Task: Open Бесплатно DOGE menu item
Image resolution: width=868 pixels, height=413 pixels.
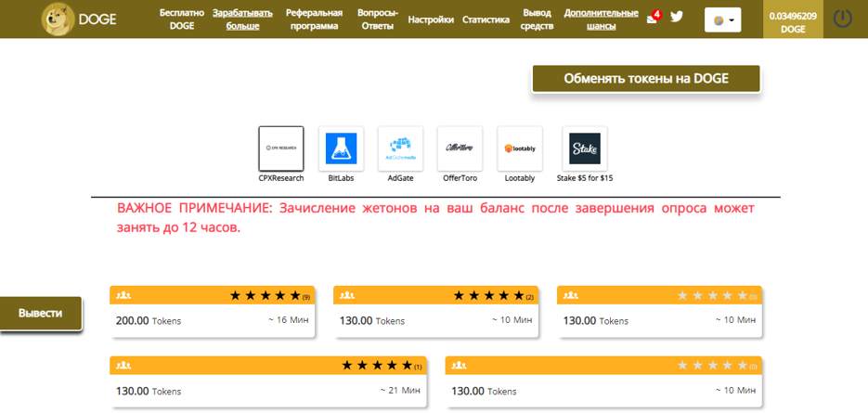Action: 182,19
